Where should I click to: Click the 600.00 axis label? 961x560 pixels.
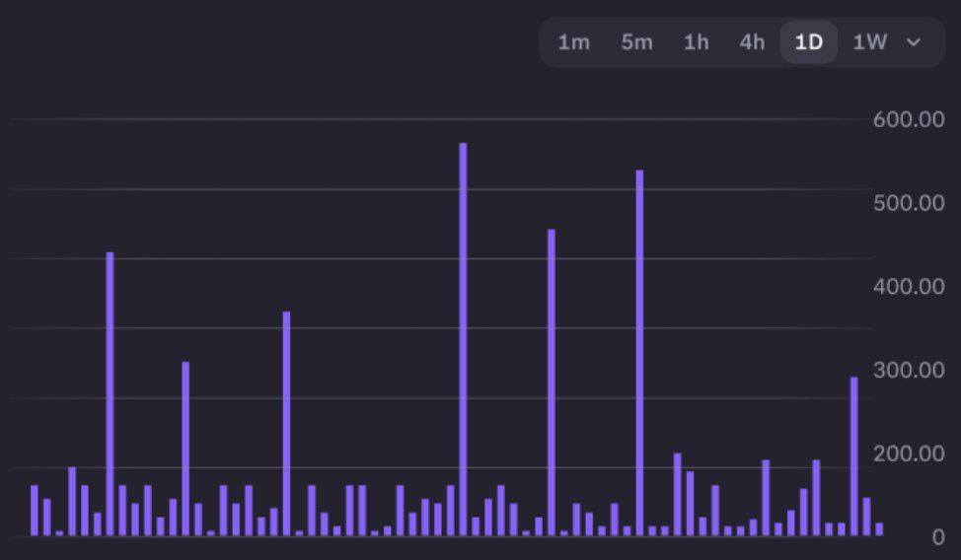tap(908, 120)
